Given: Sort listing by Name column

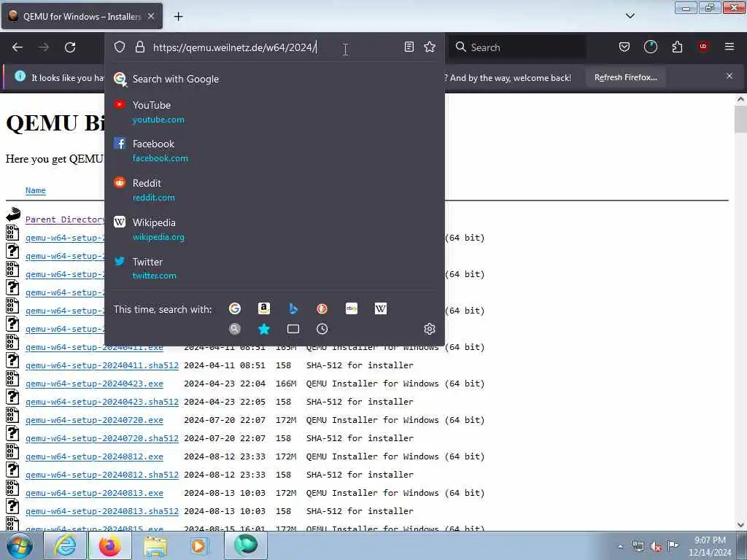Looking at the screenshot, I should coord(36,190).
